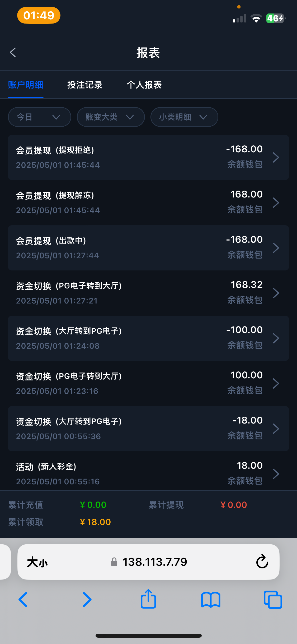
Task: Switch to the 个人报表 tab
Action: pos(144,85)
